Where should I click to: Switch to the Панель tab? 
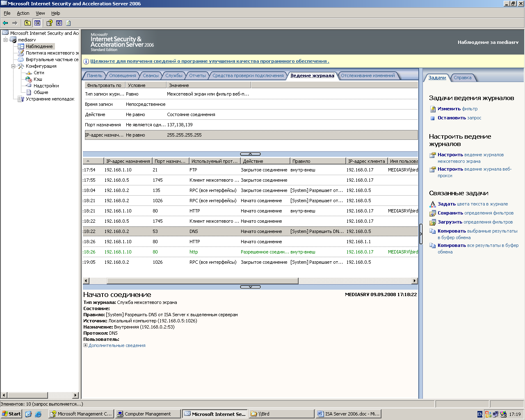pyautogui.click(x=94, y=75)
